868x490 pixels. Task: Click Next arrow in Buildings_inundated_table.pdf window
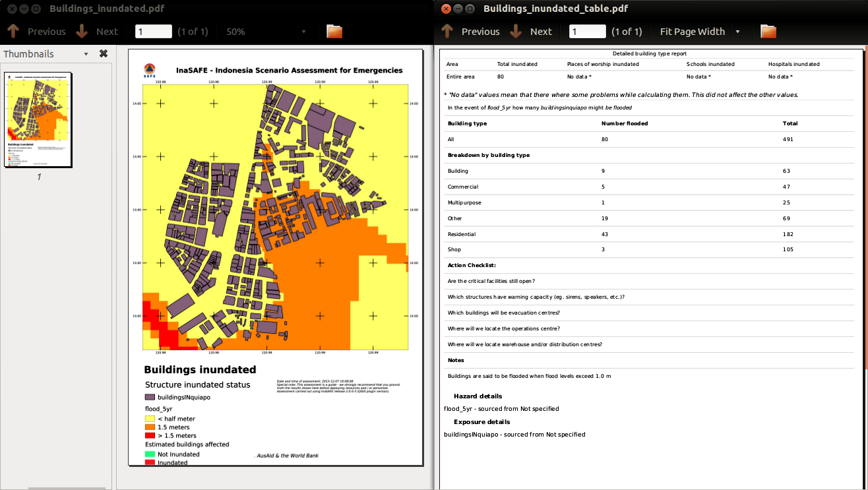tap(516, 31)
